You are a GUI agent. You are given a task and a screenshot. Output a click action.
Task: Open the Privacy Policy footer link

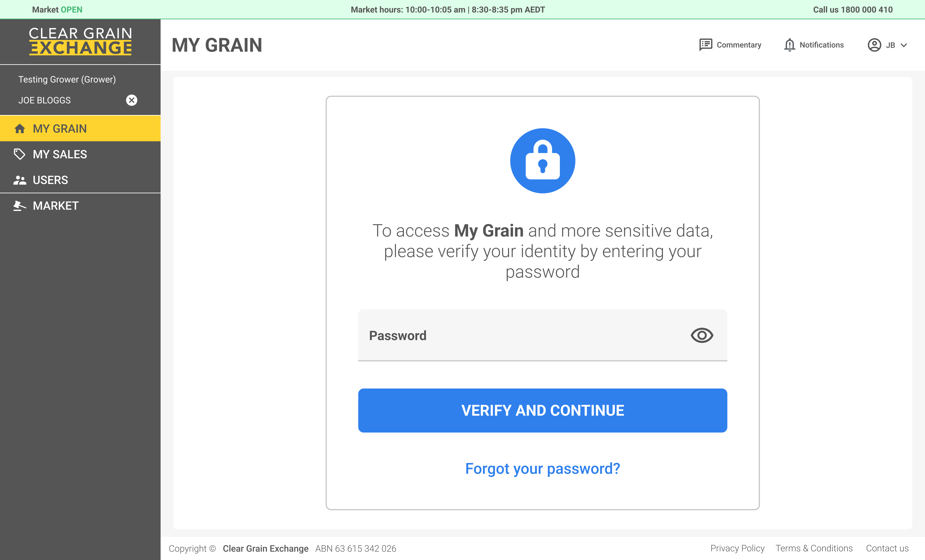737,548
